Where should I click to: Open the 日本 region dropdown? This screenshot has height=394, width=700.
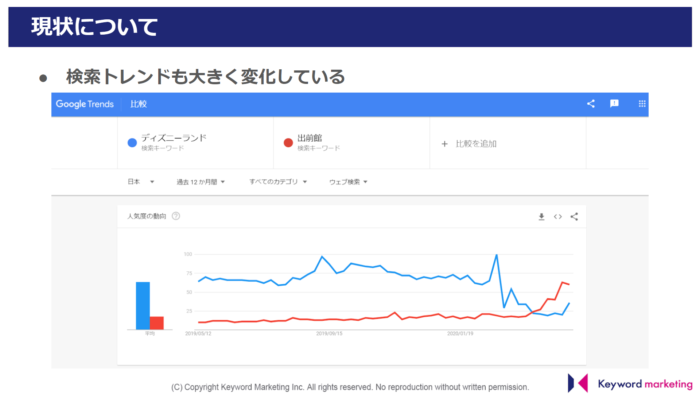[141, 182]
